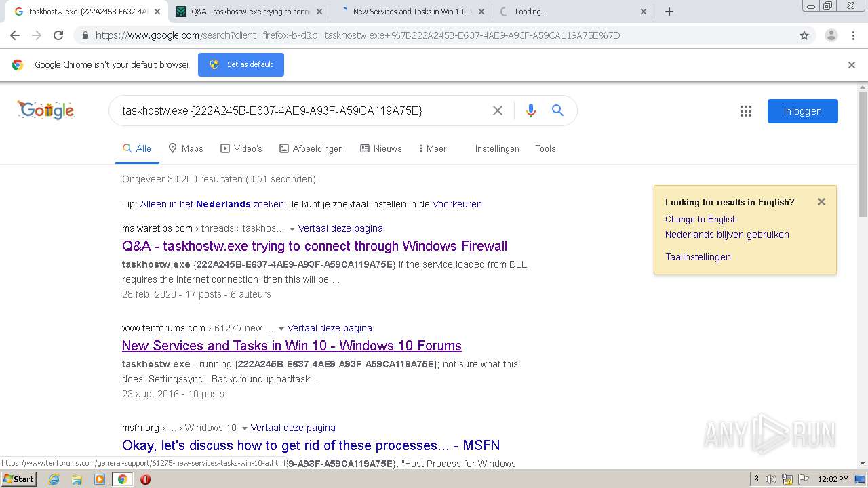Bookmark this page with the star icon

(804, 35)
